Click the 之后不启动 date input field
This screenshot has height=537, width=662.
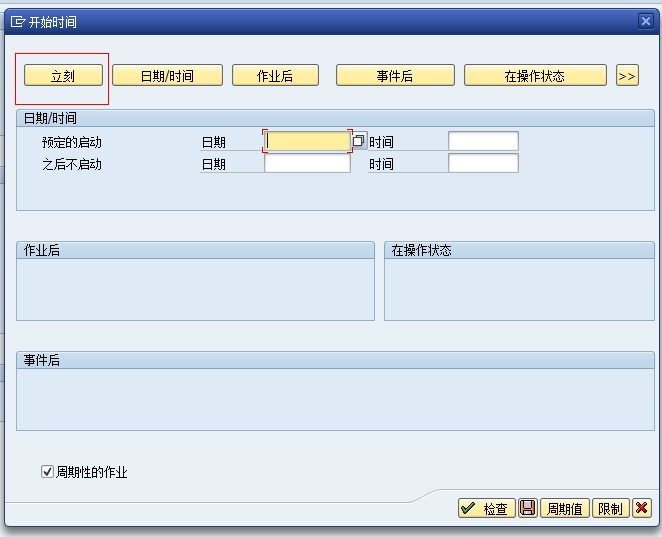click(x=307, y=163)
